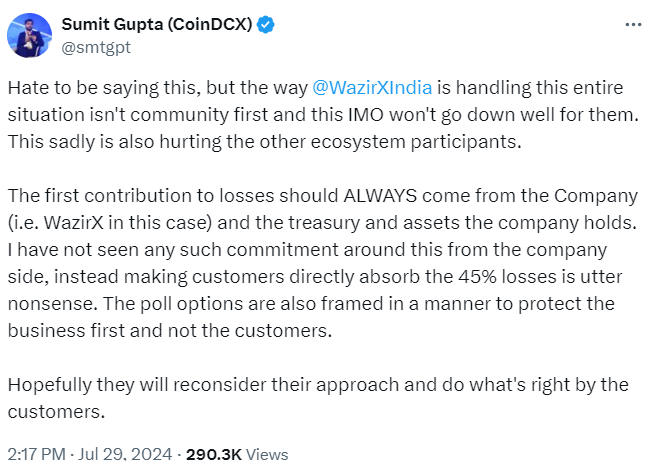Click the 'Hate to be saying this' opening
This screenshot has width=651, height=462.
point(104,88)
